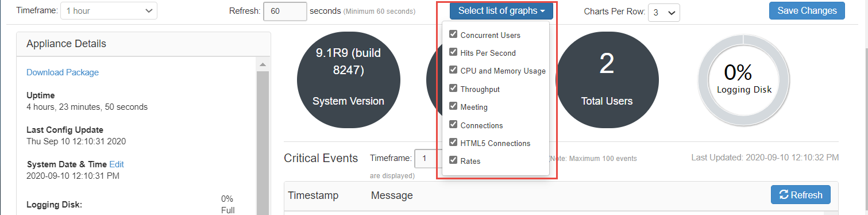The width and height of the screenshot is (868, 215).
Task: Toggle the Hits Per Second checkbox
Action: [x=453, y=52]
